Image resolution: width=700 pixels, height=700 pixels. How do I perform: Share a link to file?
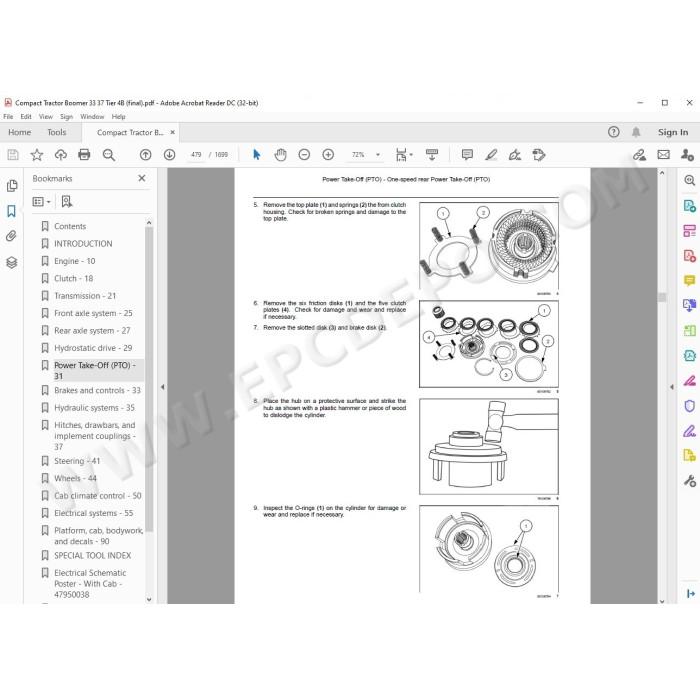point(639,155)
